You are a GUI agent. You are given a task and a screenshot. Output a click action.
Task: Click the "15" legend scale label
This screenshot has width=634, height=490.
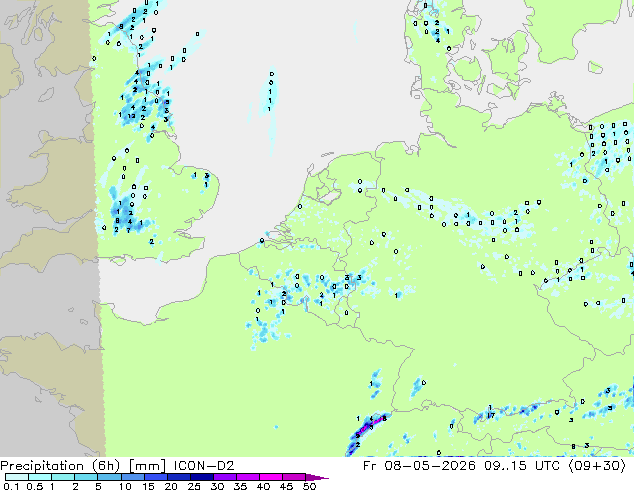[x=148, y=486]
